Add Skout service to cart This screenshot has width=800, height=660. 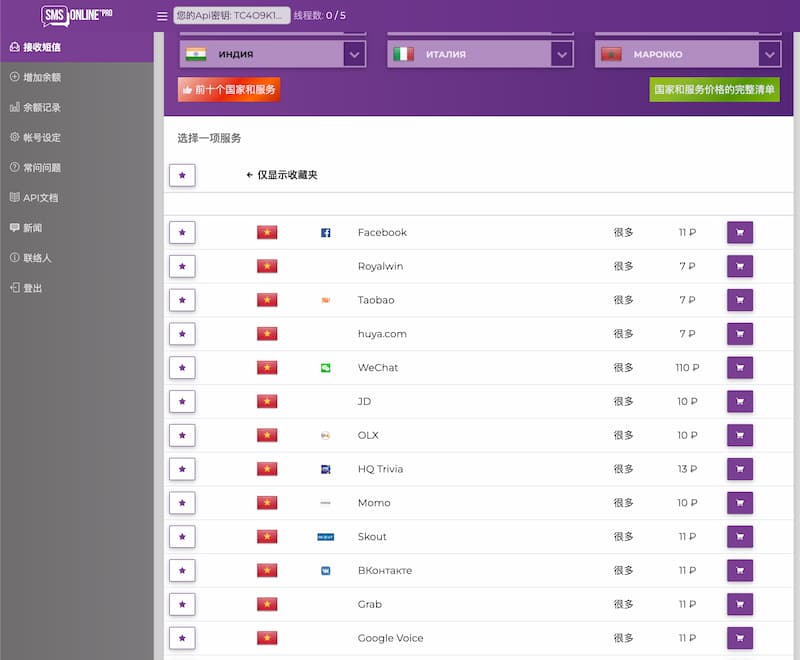pos(739,537)
